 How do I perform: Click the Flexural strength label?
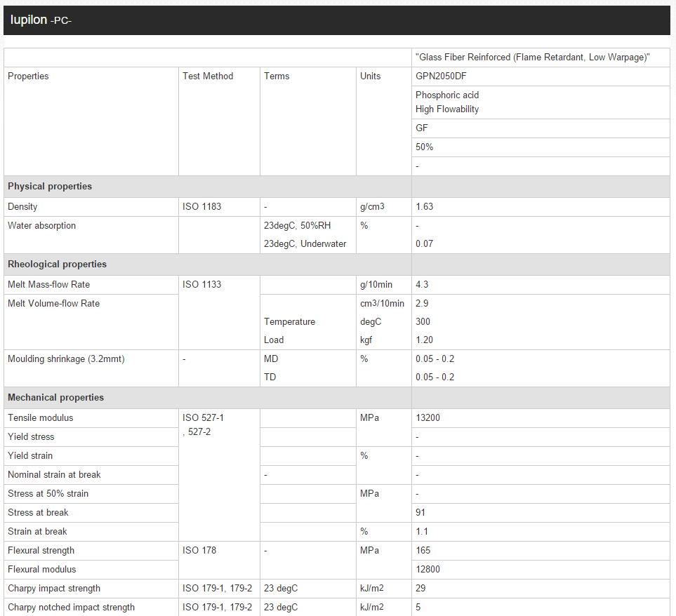[41, 551]
